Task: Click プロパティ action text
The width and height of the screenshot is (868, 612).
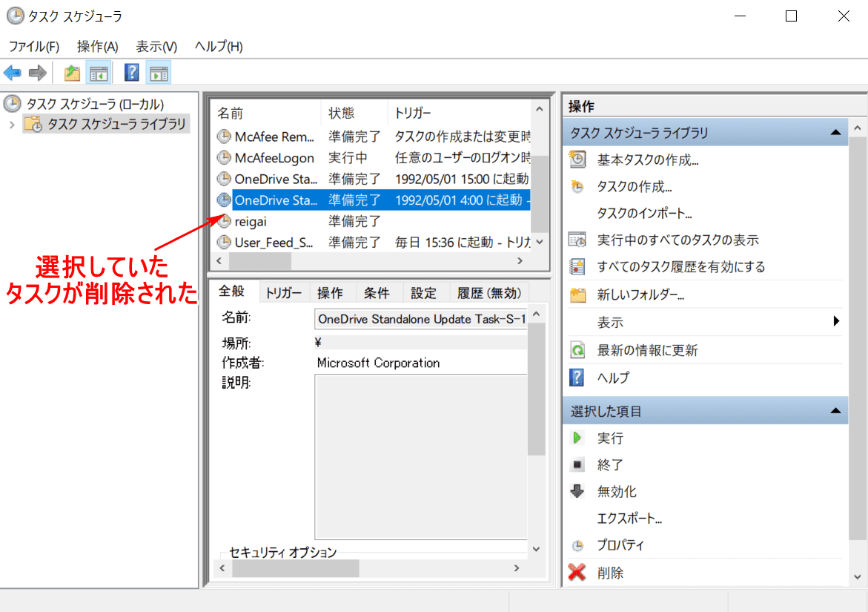Action: coord(620,545)
